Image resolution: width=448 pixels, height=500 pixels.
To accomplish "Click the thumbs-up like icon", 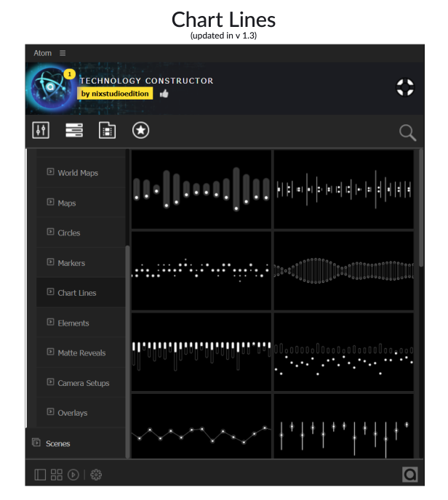I will pyautogui.click(x=164, y=94).
